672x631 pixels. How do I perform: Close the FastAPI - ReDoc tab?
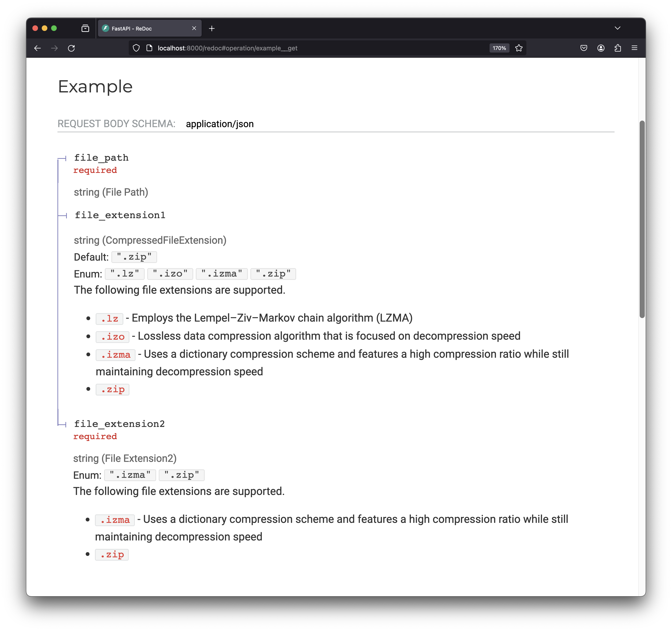coord(194,28)
